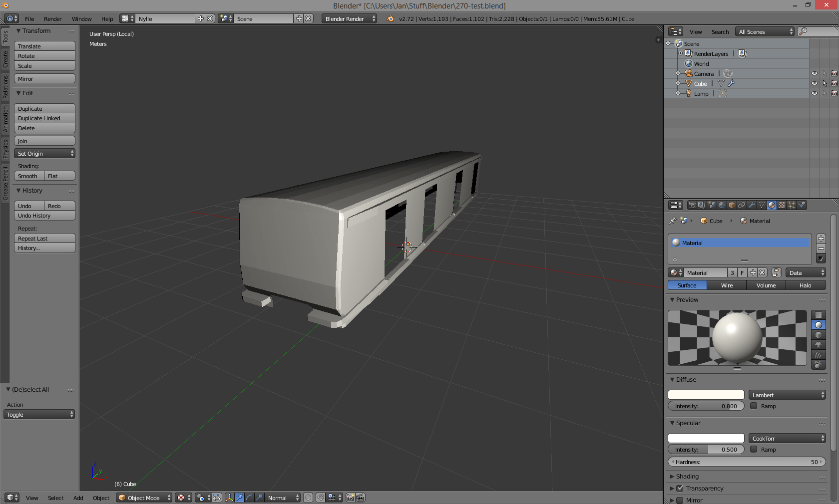Open the Texture properties tab
Screen dimensions: 839x504
tap(782, 205)
